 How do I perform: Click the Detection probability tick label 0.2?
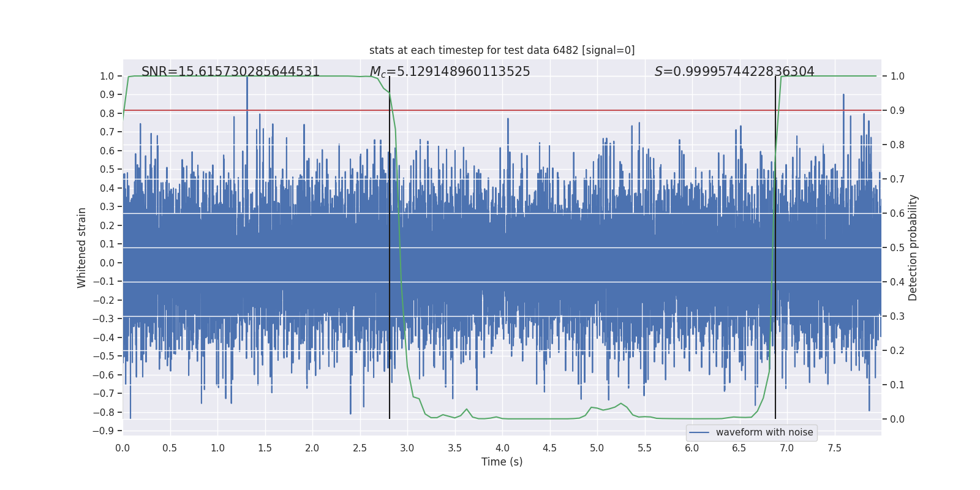[897, 350]
